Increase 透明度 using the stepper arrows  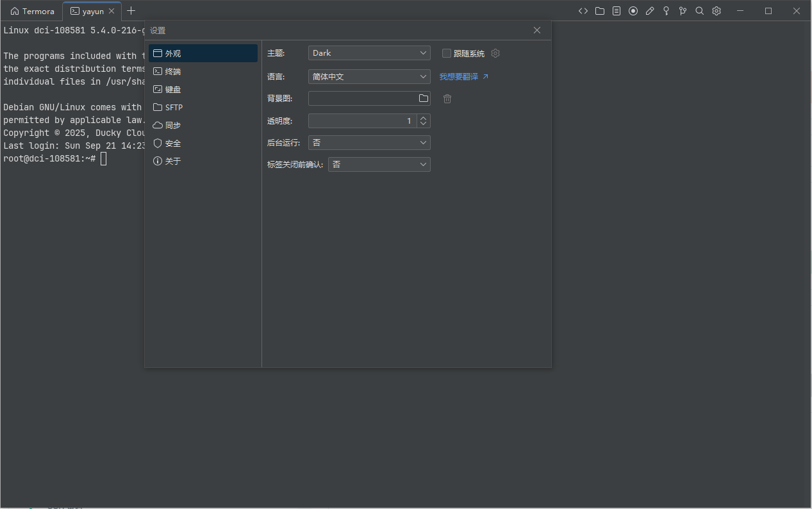tap(423, 118)
